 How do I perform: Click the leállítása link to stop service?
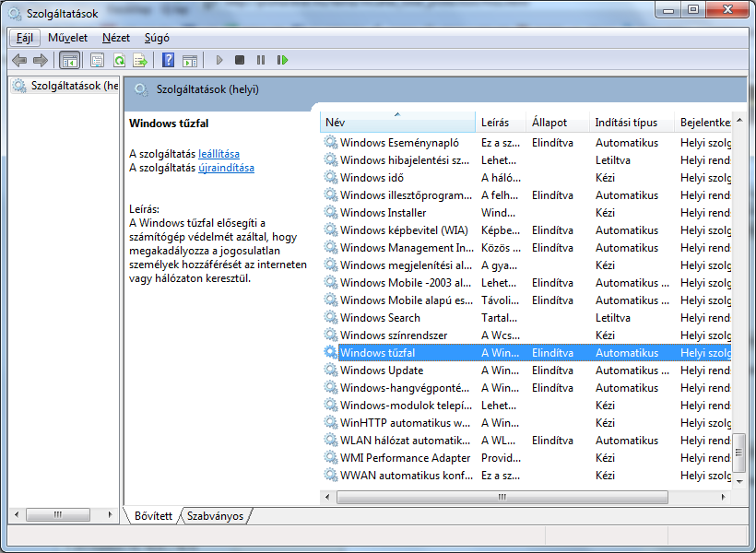coord(219,154)
